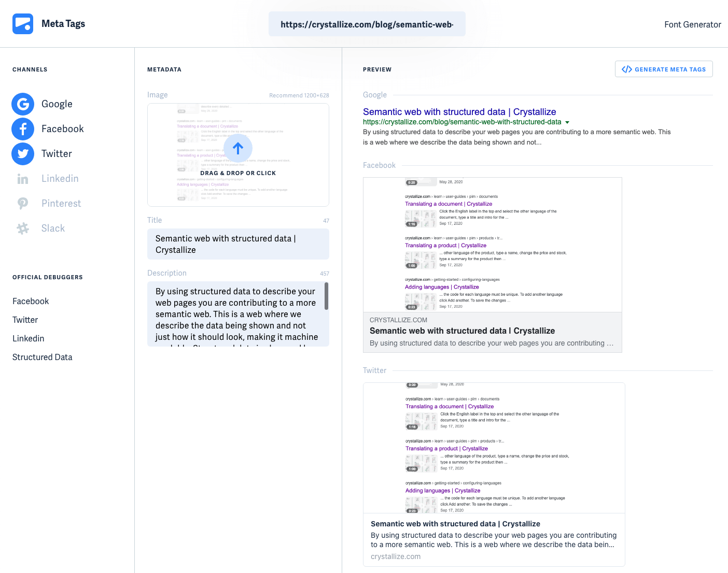Open the Structured Data debugger link

pyautogui.click(x=43, y=357)
